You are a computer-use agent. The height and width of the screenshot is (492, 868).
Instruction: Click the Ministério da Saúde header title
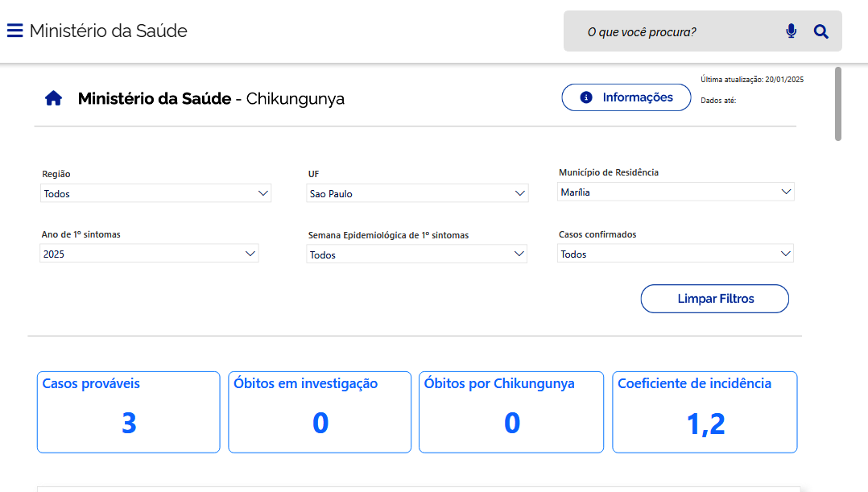[109, 31]
